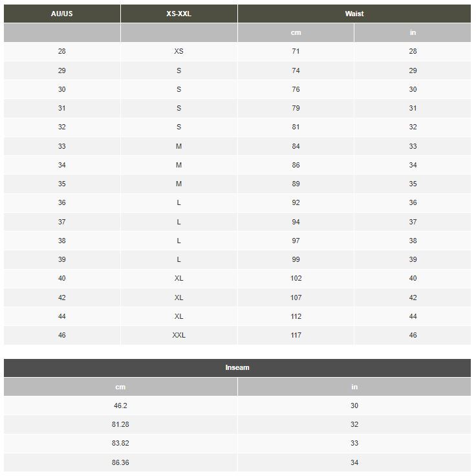Screen dimensions: 476x476
Task: Select the XS-XXL column header
Action: tap(178, 14)
